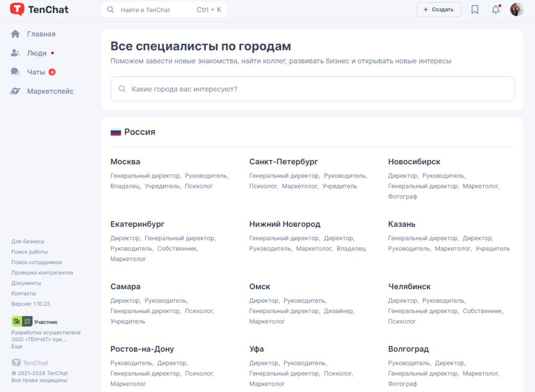This screenshot has width=535, height=392.
Task: Click the Чаты chat bubble icon
Action: click(x=16, y=72)
